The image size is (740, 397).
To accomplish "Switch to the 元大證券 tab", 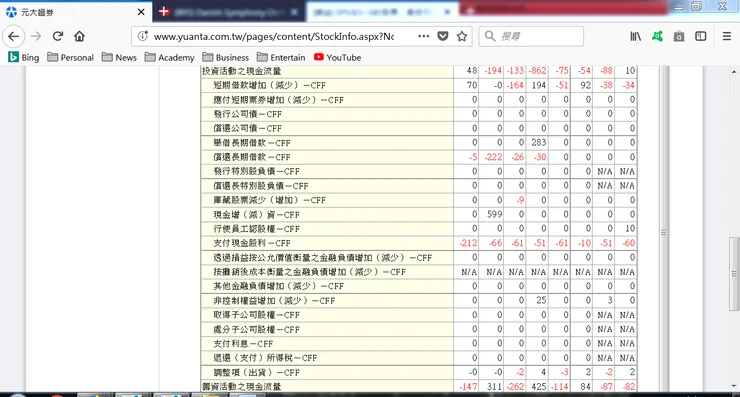I will [76, 12].
